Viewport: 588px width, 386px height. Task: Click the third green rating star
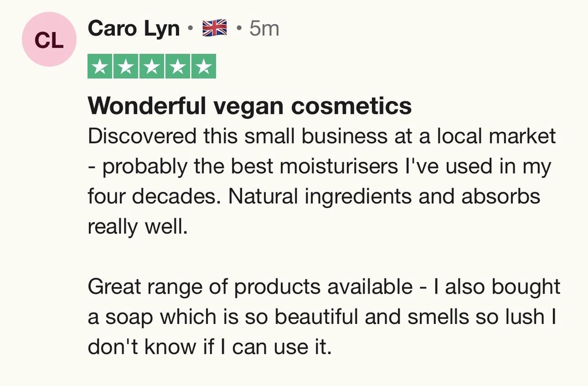(152, 67)
